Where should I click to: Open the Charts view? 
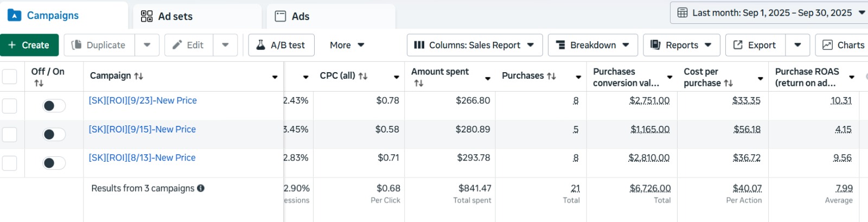(843, 45)
